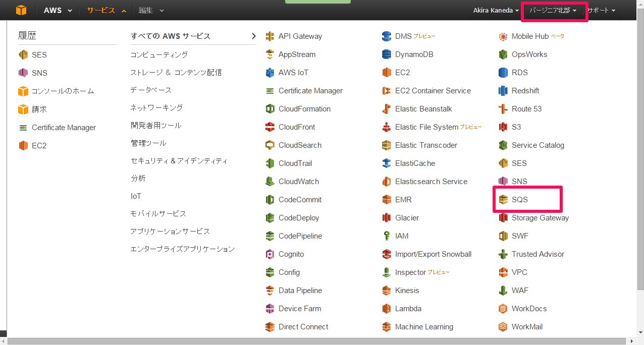Open SNS from the history list
This screenshot has width=644, height=345.
39,73
